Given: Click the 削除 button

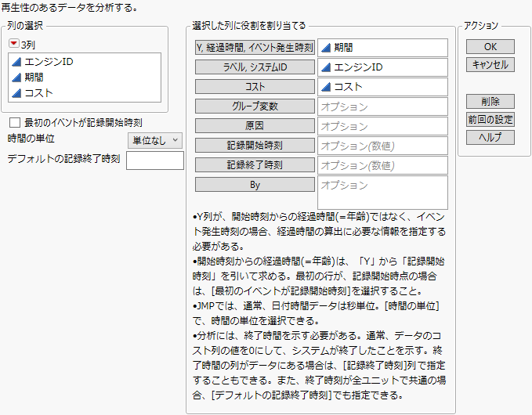Looking at the screenshot, I should click(x=490, y=101).
